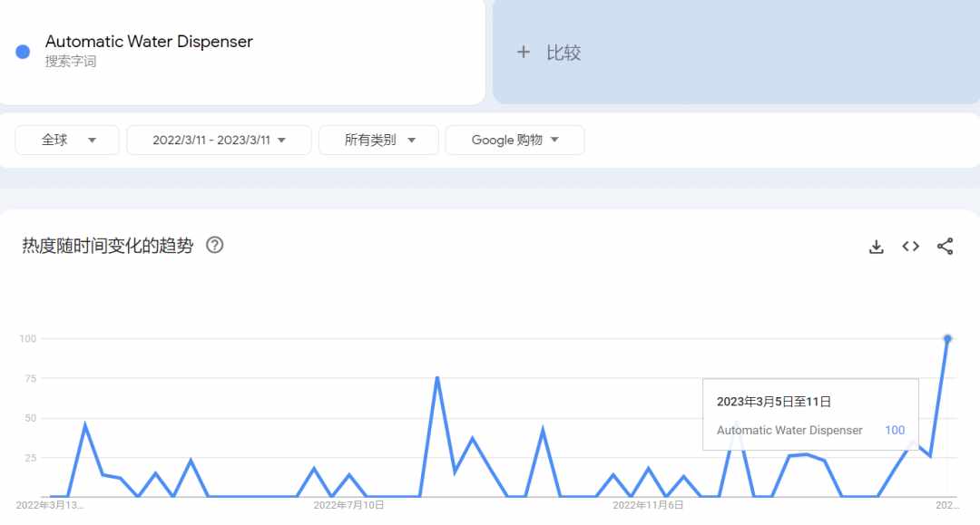Click the blue dot beside Automatic Water Dispenser
The height and width of the screenshot is (525, 980).
pos(23,52)
